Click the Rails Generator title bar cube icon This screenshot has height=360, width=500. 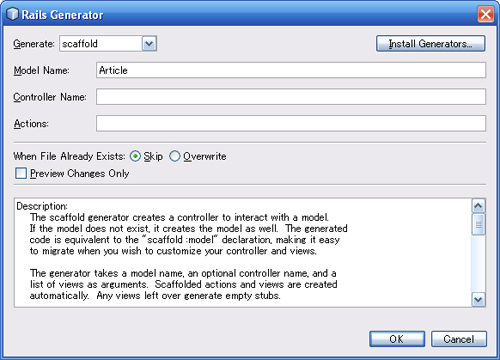pyautogui.click(x=13, y=14)
